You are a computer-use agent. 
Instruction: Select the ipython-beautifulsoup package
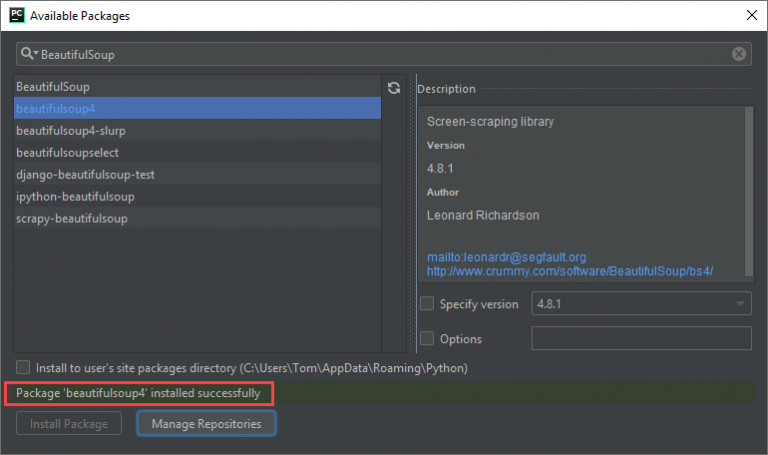click(x=197, y=196)
